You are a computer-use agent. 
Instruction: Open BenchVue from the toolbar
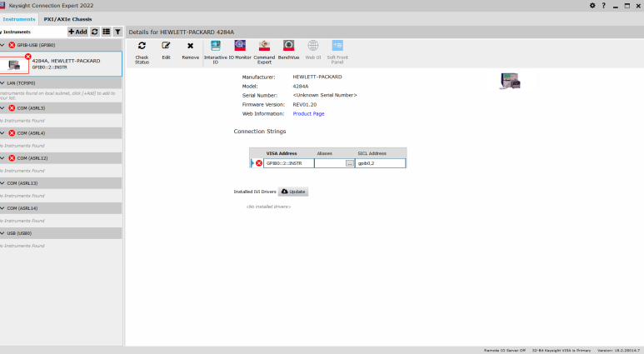pos(288,50)
